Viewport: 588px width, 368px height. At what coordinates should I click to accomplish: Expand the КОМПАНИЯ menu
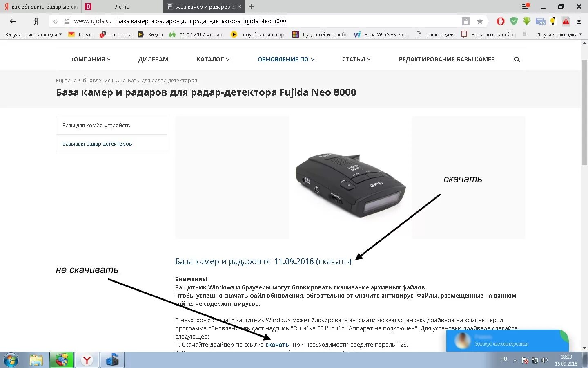click(90, 59)
